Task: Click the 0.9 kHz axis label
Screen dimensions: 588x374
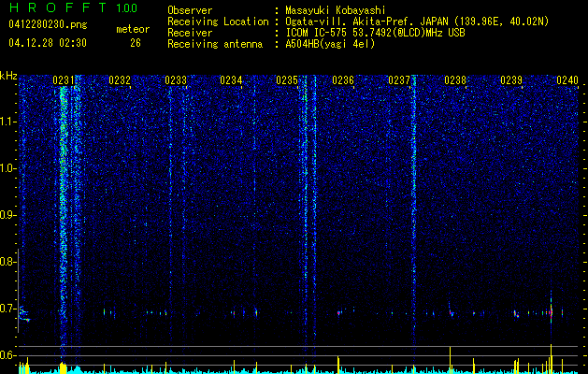Action: point(7,215)
